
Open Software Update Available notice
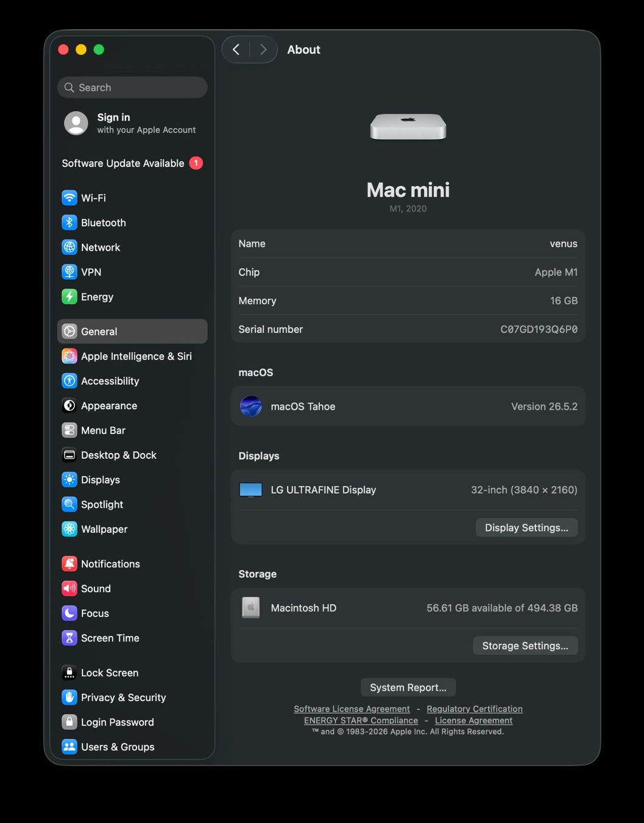pyautogui.click(x=132, y=163)
